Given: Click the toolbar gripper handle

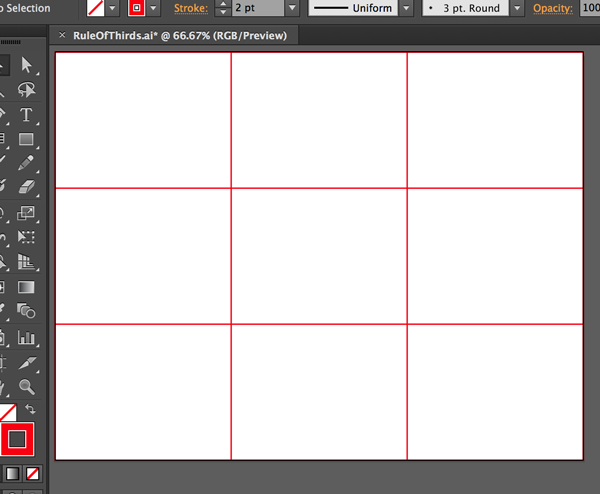Looking at the screenshot, I should click(x=11, y=42).
